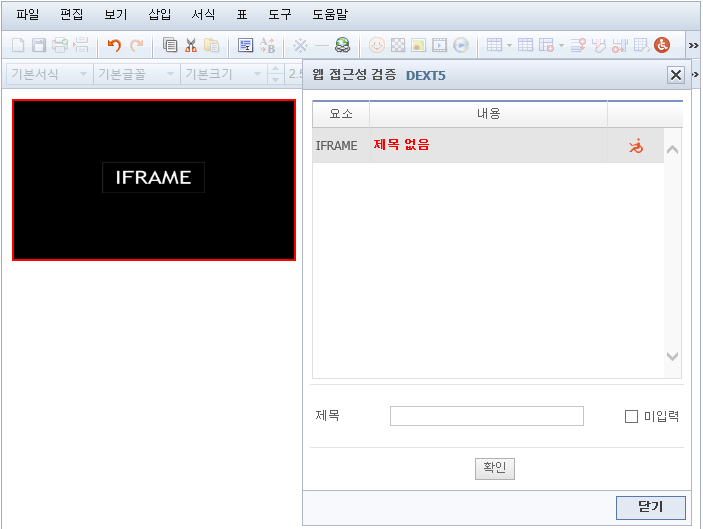Open the 도움말 menu
The width and height of the screenshot is (703, 529).
click(330, 15)
